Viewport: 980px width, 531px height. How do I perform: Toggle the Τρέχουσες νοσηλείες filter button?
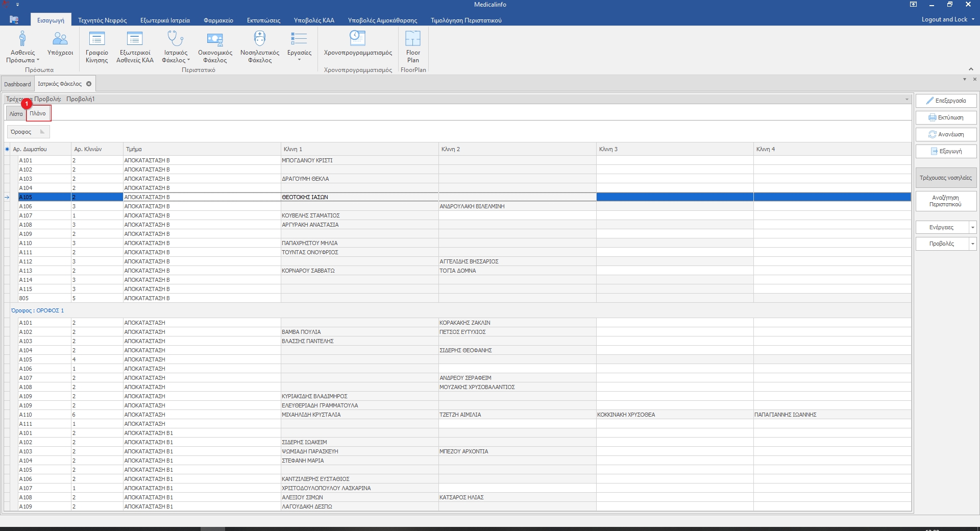[x=946, y=178]
